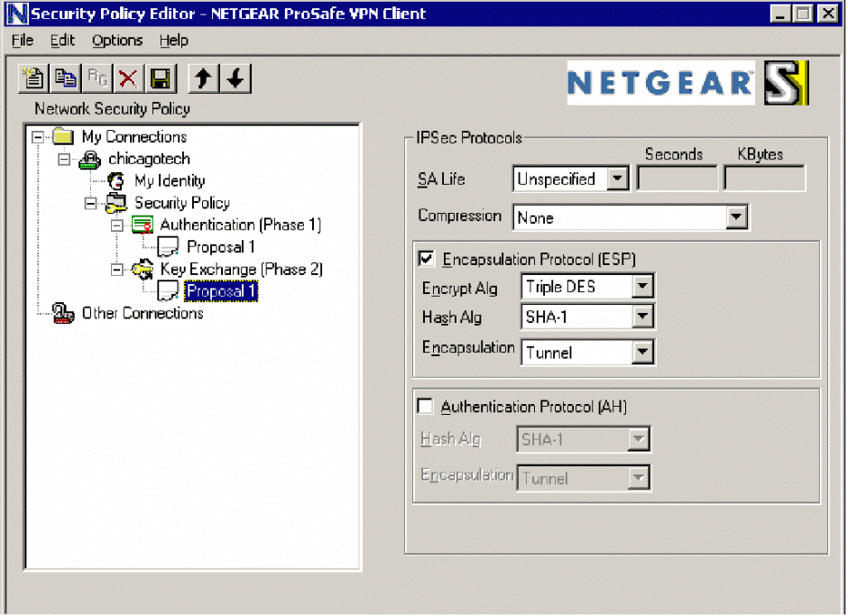Select Key Exchange (Phase 2) tree item
The height and width of the screenshot is (616, 848).
(x=242, y=270)
